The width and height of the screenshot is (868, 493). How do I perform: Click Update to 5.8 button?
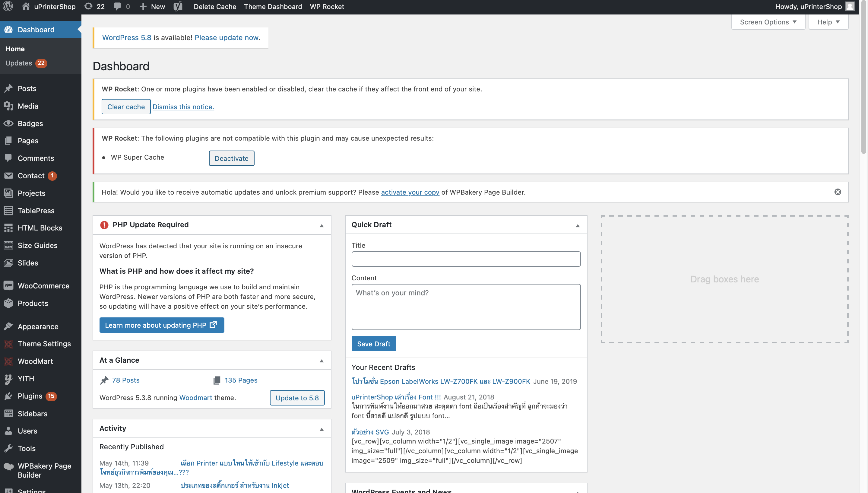click(297, 398)
